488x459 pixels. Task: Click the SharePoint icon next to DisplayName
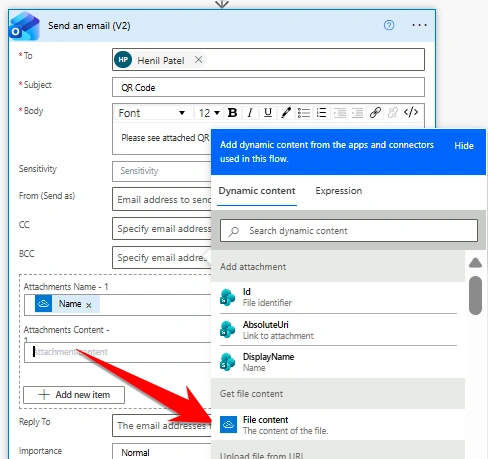tap(228, 362)
